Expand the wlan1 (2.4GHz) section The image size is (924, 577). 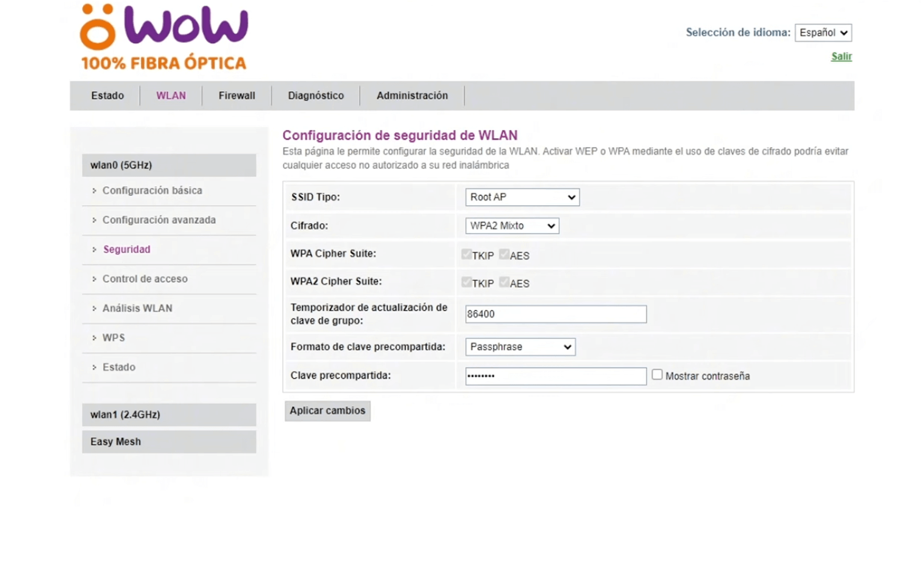tap(168, 415)
